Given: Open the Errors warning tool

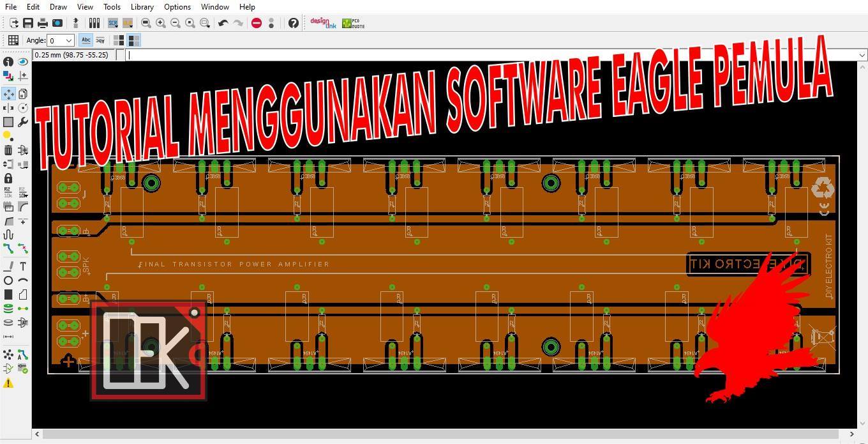Looking at the screenshot, I should point(8,383).
